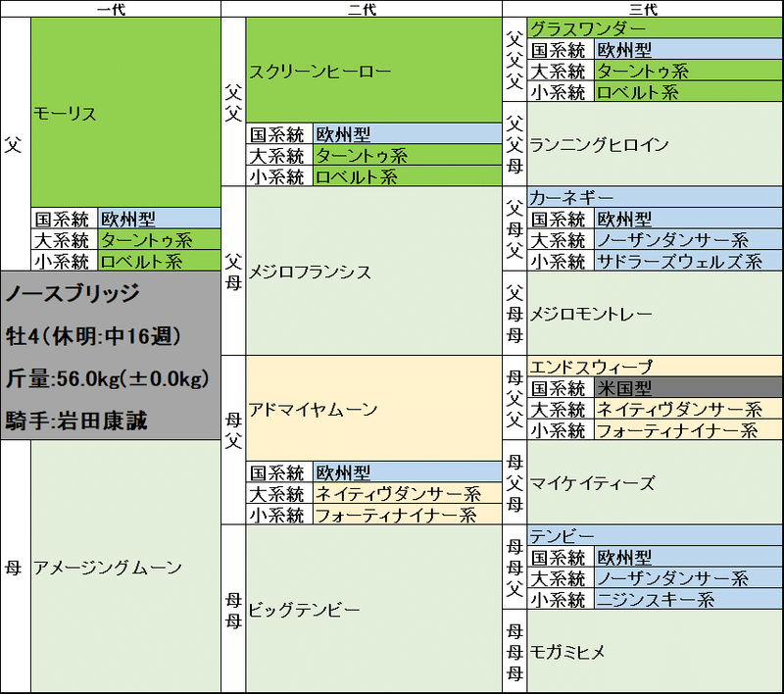
Task: Click the 父父母 row label
Action: [514, 144]
